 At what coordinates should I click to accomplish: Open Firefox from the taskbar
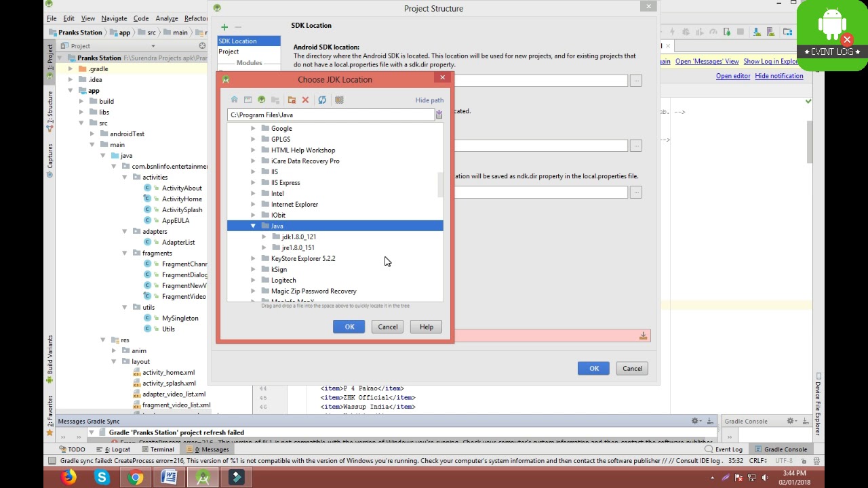point(68,477)
